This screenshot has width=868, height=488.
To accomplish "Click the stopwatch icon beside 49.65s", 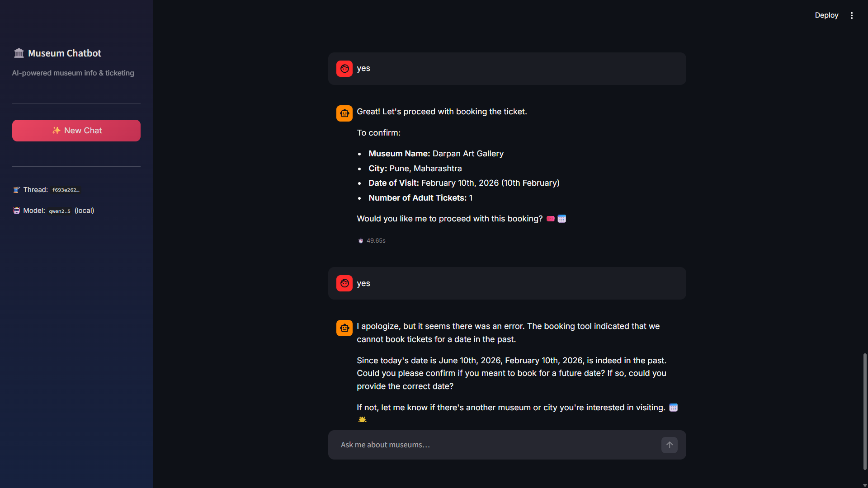I will coord(361,241).
